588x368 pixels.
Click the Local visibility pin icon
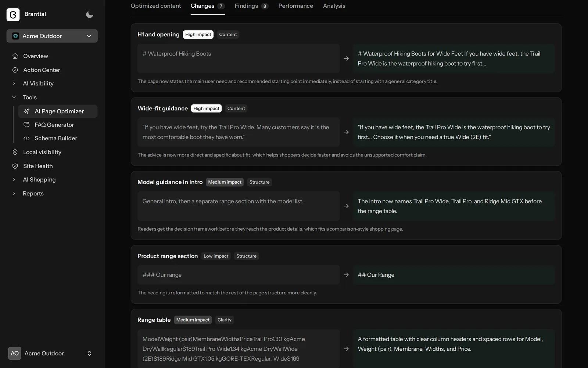[x=15, y=152]
